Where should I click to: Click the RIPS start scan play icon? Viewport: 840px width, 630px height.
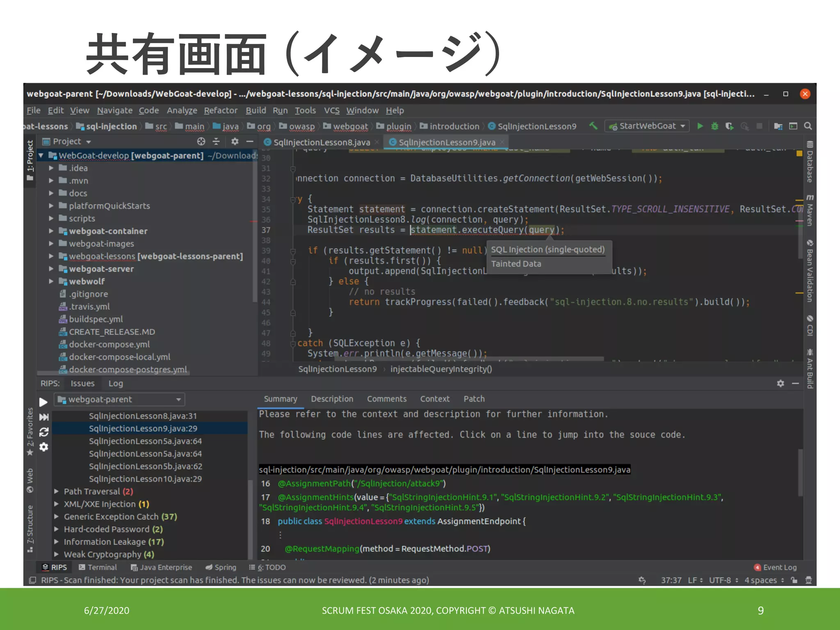tap(43, 402)
